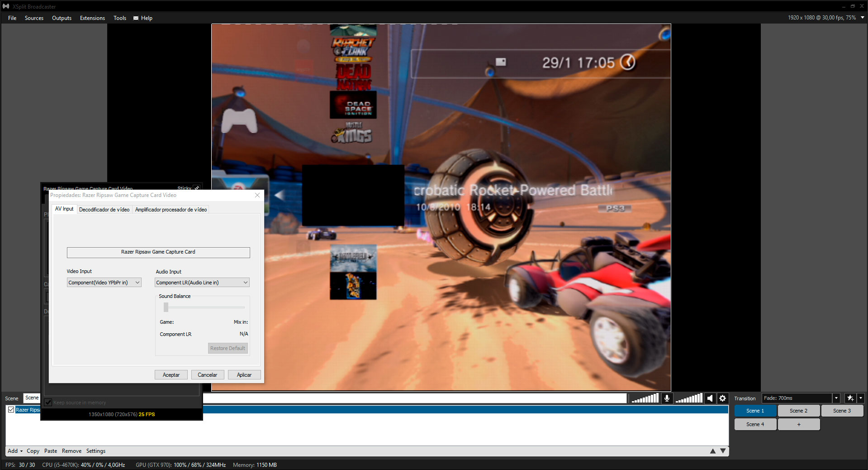
Task: Click Copy in the sources toolbar
Action: pyautogui.click(x=33, y=451)
